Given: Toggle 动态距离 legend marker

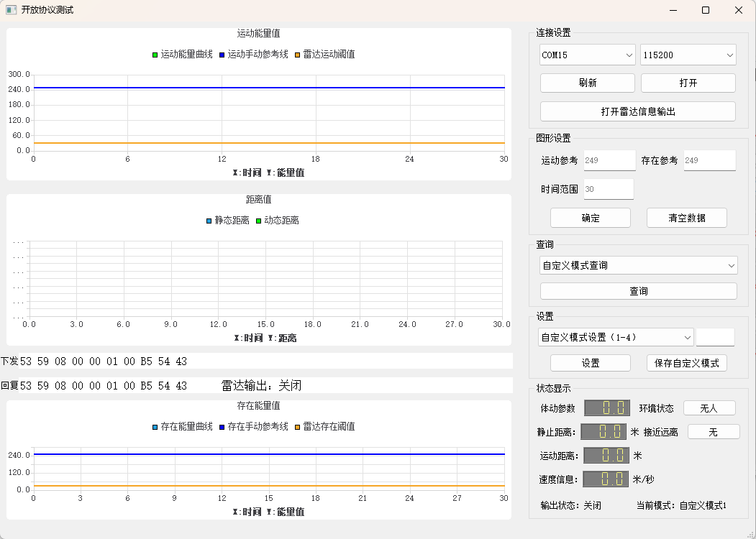Looking at the screenshot, I should [258, 221].
